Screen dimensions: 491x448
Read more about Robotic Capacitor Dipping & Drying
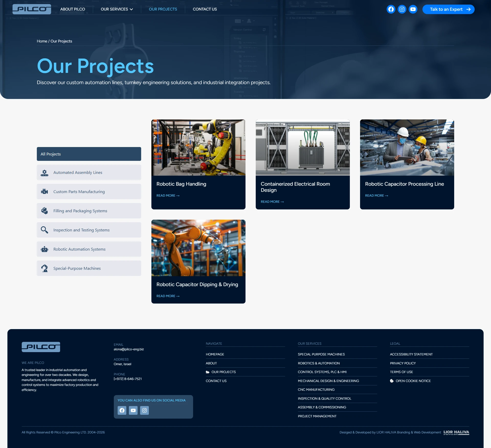pyautogui.click(x=168, y=296)
